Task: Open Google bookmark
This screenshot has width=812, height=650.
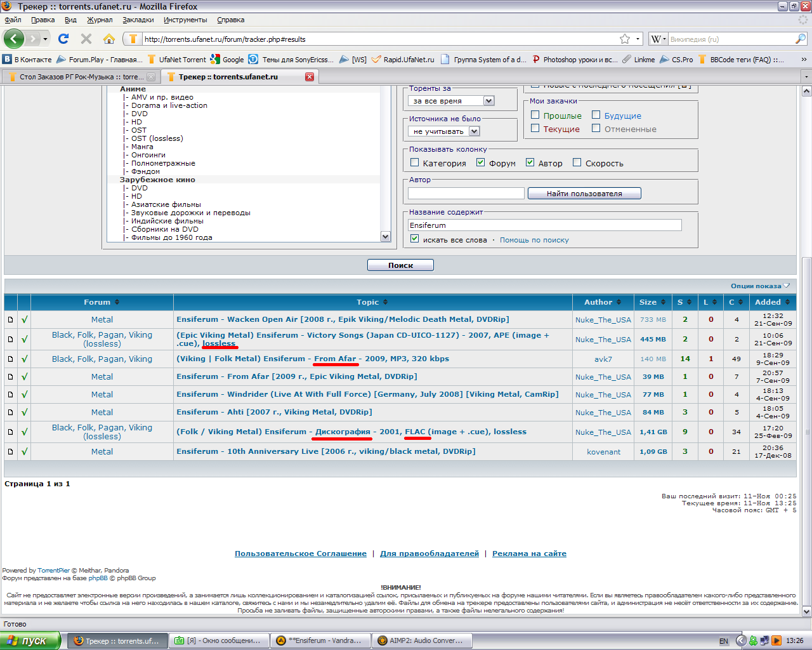Action: [x=228, y=60]
